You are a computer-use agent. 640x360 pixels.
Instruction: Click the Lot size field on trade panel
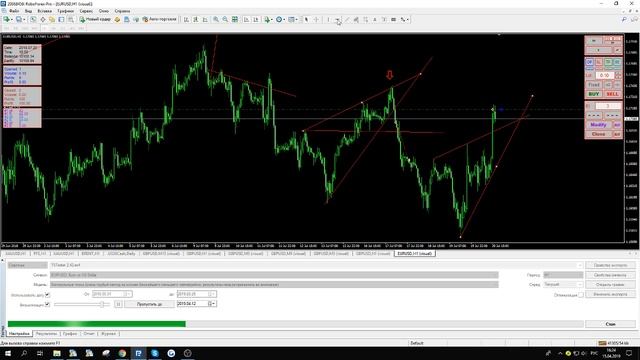click(604, 75)
